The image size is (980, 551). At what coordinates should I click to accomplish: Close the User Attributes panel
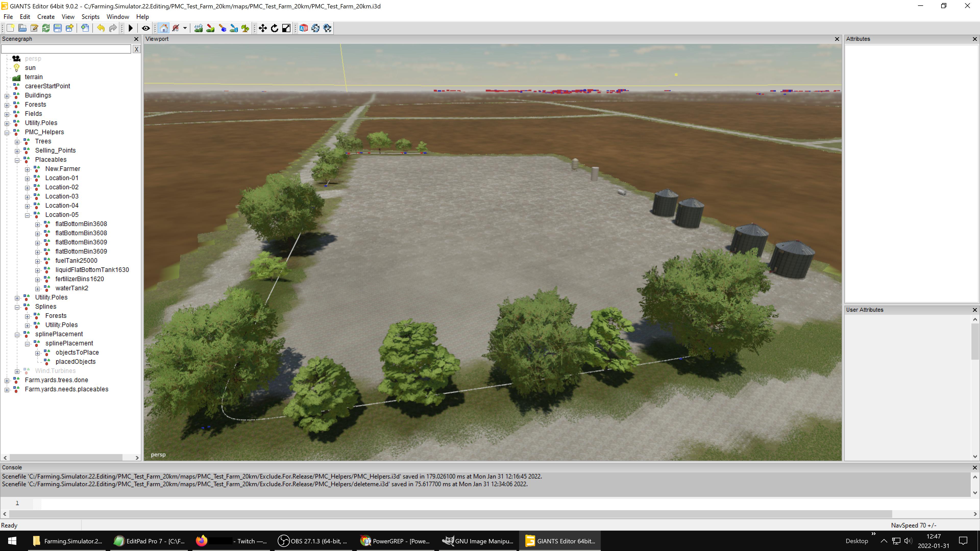coord(975,310)
